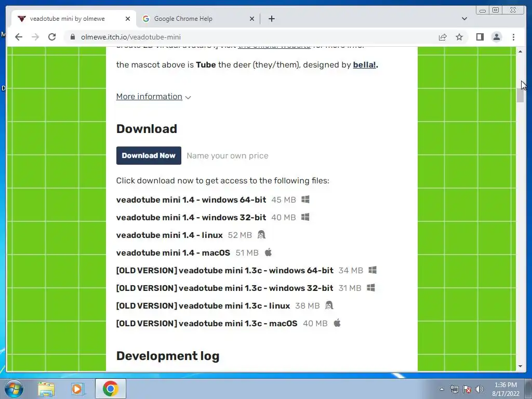Click 'Name your own price' text

click(228, 156)
